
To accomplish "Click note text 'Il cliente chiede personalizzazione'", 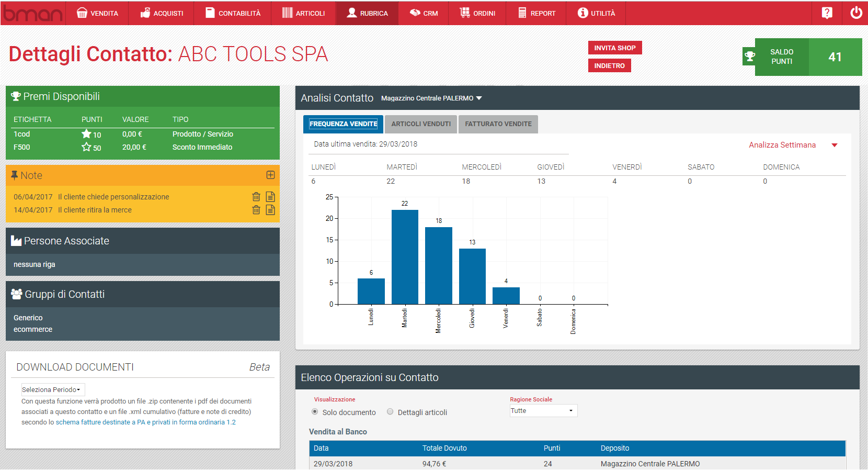I will (x=113, y=197).
